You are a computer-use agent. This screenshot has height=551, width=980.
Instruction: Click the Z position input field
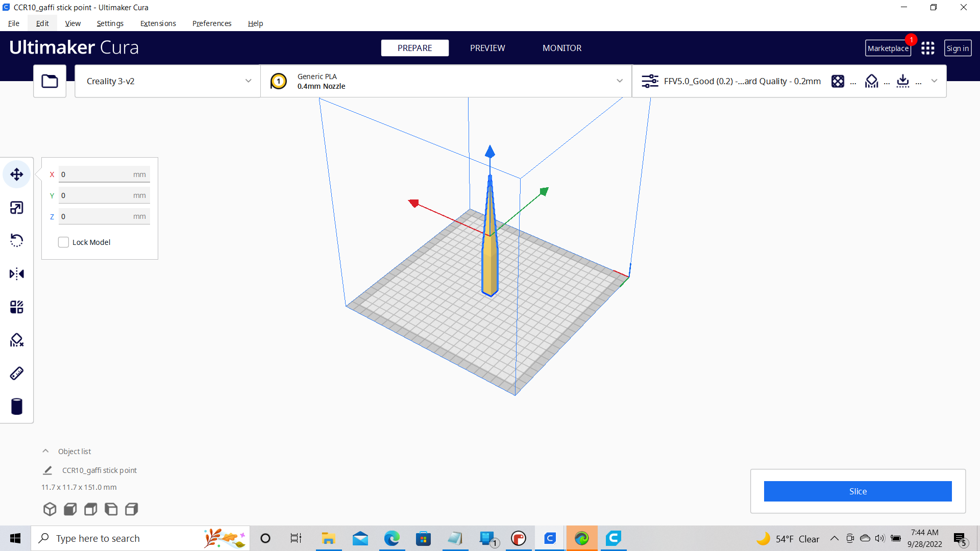point(104,216)
